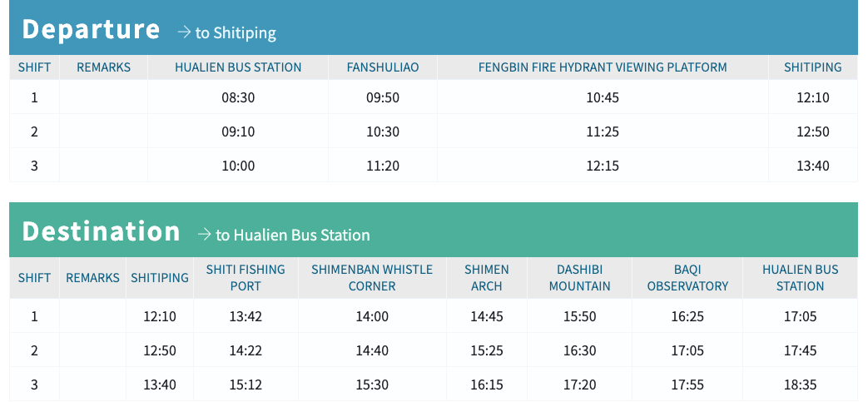
Task: Click the "Departure" section heading
Action: (x=91, y=29)
